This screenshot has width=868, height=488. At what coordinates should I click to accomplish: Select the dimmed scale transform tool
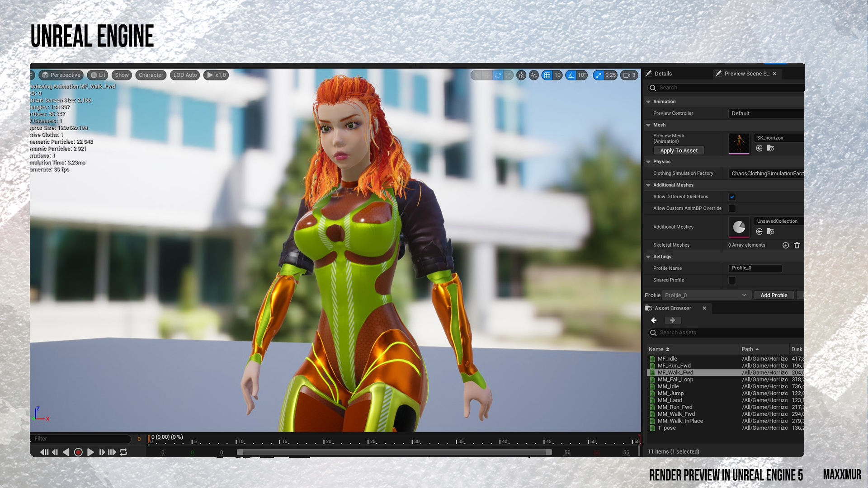[x=509, y=75]
